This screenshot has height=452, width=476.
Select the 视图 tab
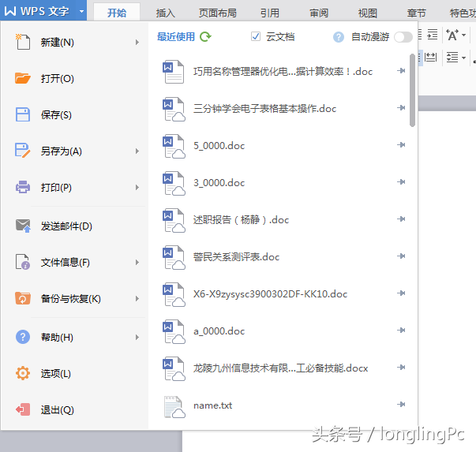pyautogui.click(x=368, y=13)
